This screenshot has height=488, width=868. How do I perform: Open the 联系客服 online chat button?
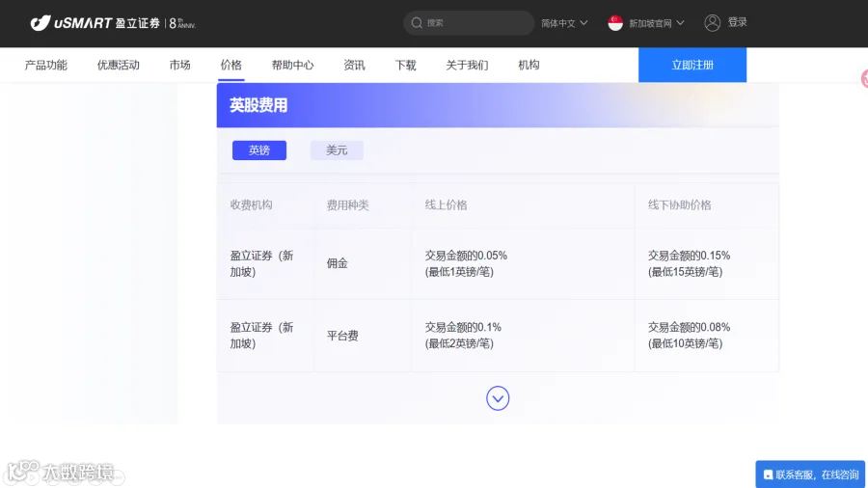coord(810,474)
